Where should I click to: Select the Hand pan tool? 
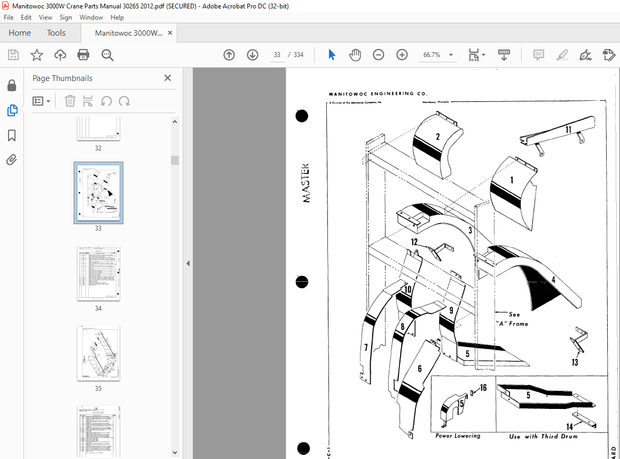(355, 55)
